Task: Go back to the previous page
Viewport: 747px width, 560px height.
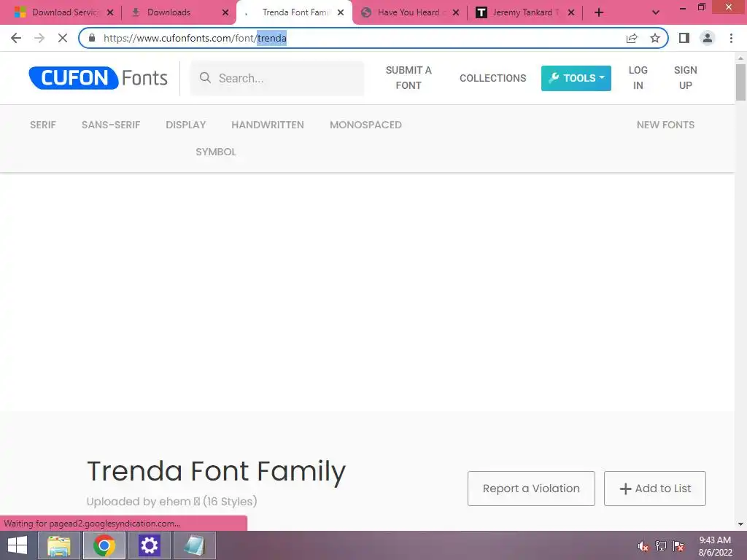Action: [x=16, y=38]
